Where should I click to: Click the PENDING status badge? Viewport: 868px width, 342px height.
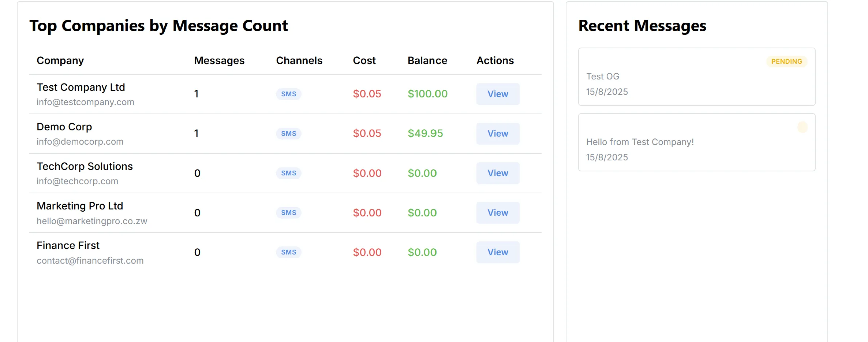786,62
